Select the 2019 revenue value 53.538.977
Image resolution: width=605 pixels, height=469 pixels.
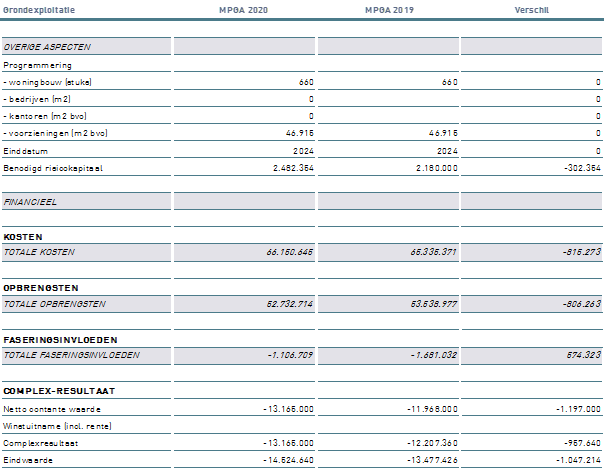tap(430, 303)
